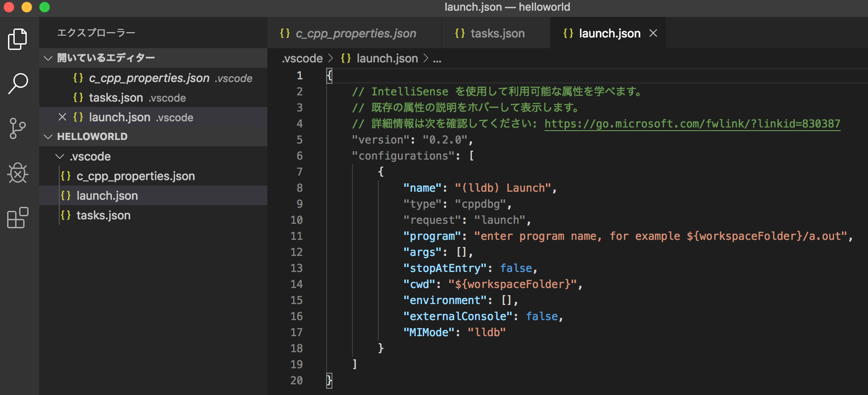Open the go.microsoft.com fwlink URL
This screenshot has height=395, width=868.
click(692, 123)
